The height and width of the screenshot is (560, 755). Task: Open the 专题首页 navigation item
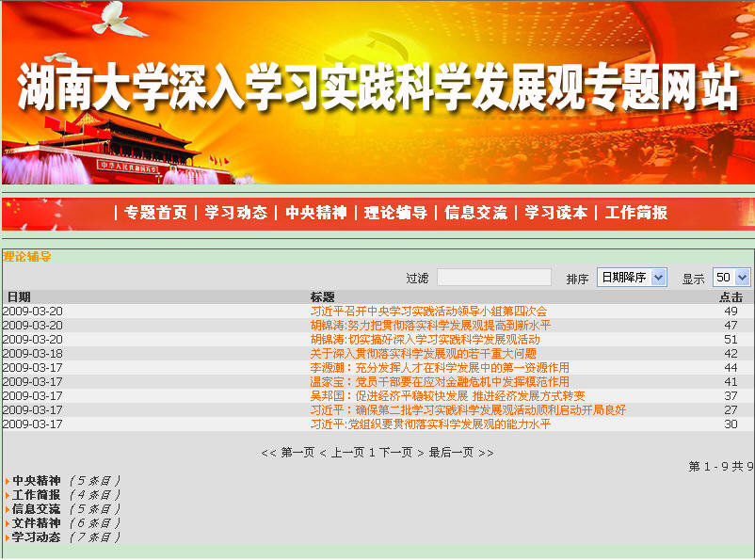pyautogui.click(x=155, y=213)
